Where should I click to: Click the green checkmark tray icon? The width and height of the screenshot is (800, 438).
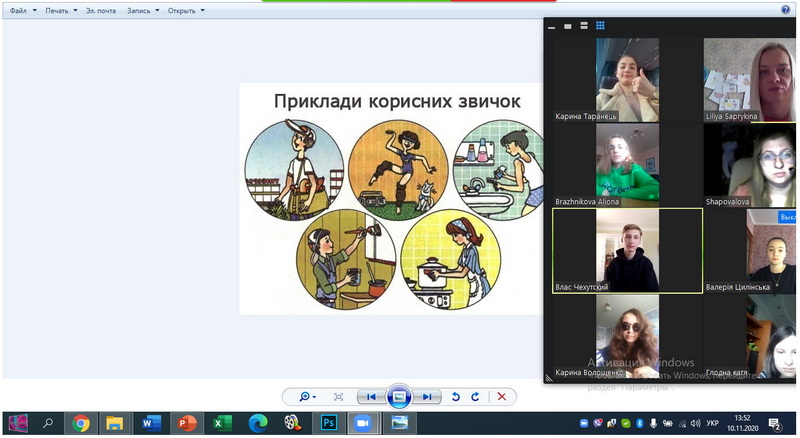point(626,423)
